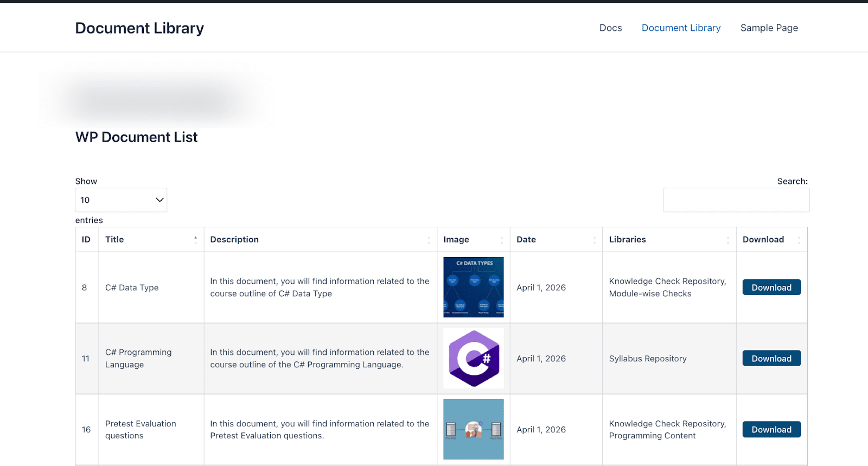
Task: Download the Pretest Evaluation questions document
Action: point(771,430)
